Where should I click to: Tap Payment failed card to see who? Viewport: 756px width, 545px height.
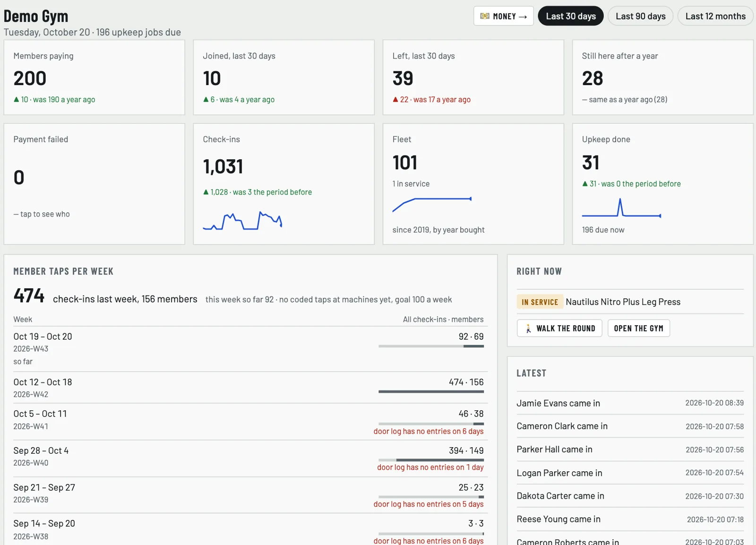tap(94, 184)
